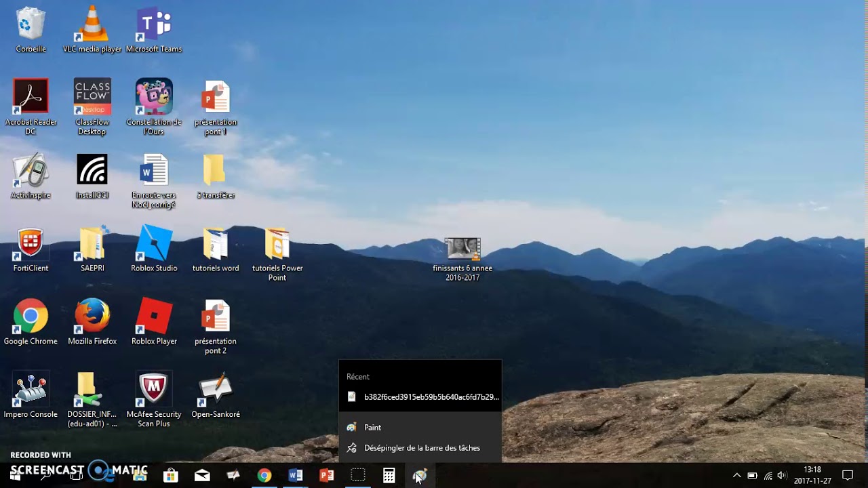Open the screen snipping taskbar icon
868x488 pixels.
[358, 476]
